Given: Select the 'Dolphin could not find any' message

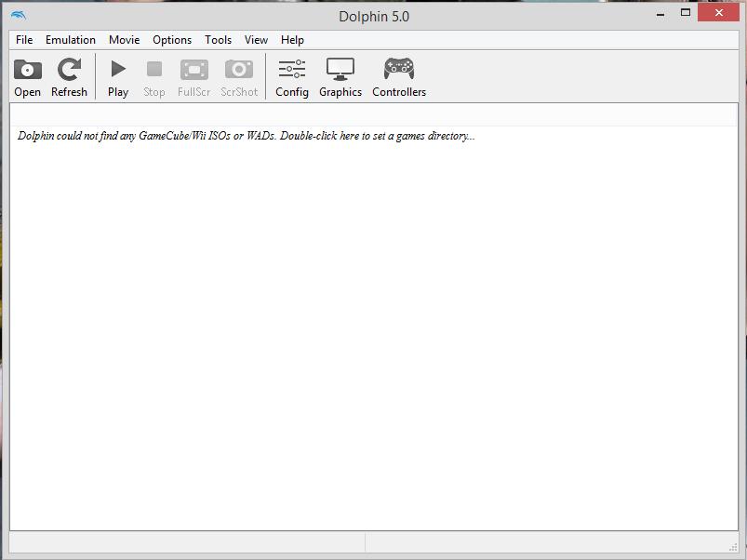Looking at the screenshot, I should pyautogui.click(x=246, y=136).
